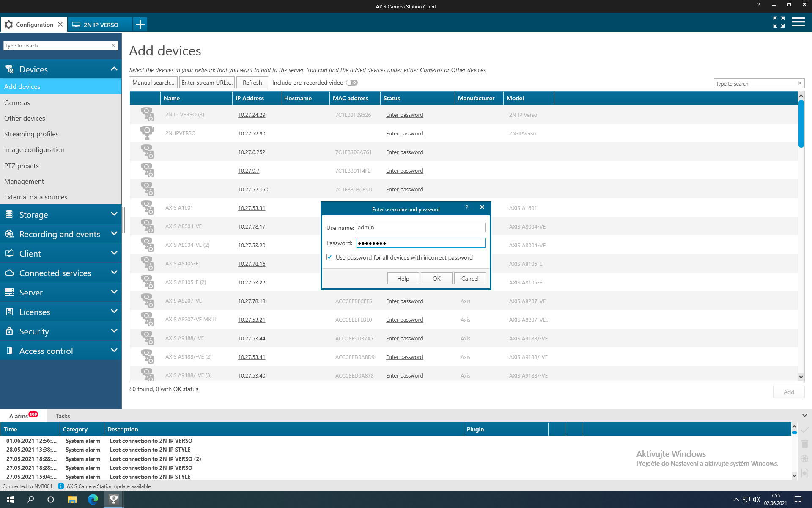
Task: Expand the Recording and events section
Action: 60,234
